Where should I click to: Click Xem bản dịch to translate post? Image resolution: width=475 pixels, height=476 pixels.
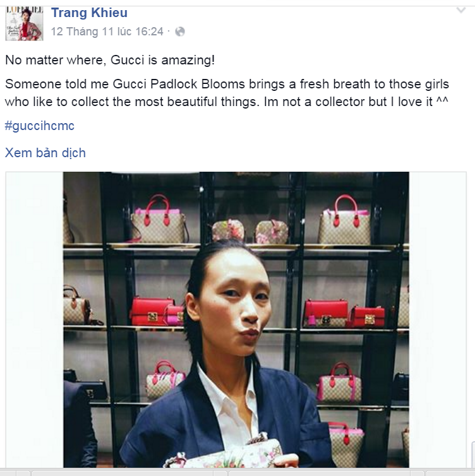(45, 153)
